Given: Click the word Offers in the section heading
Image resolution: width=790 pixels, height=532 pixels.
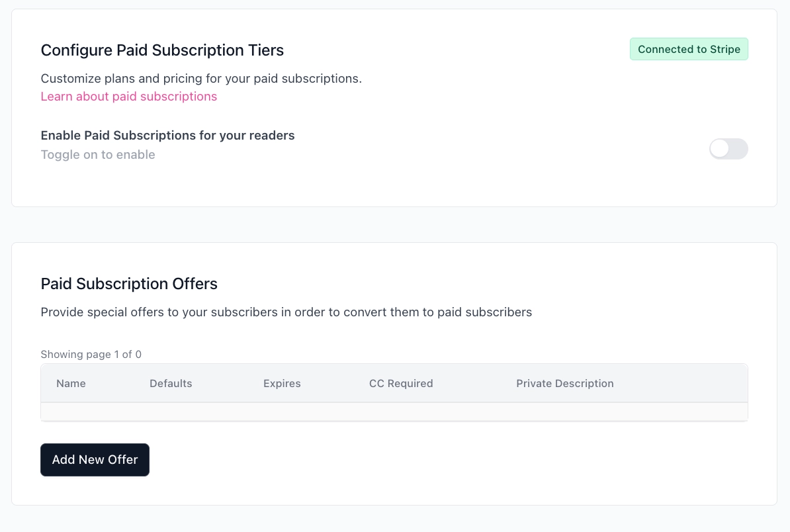Looking at the screenshot, I should coord(195,284).
